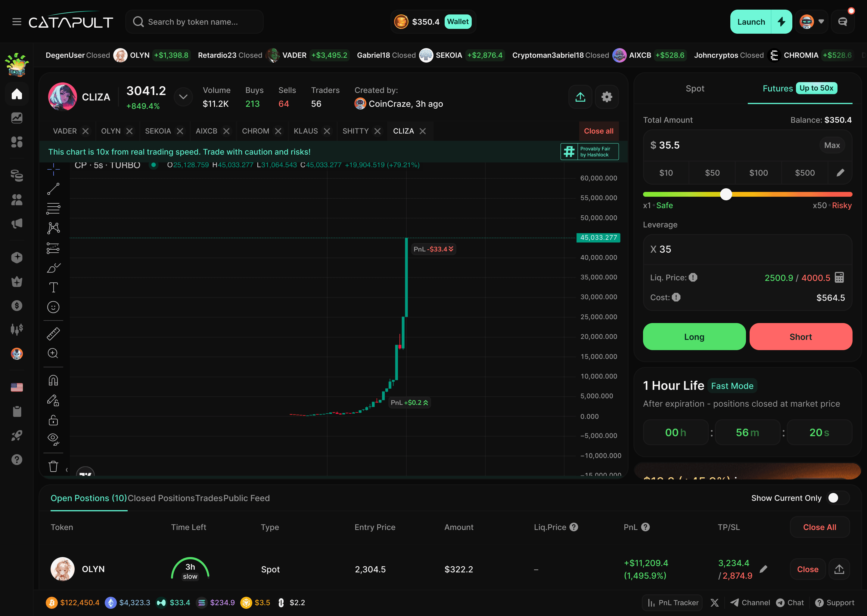Select the trend line drawing tool
Viewport: 867px width, 616px height.
53,189
